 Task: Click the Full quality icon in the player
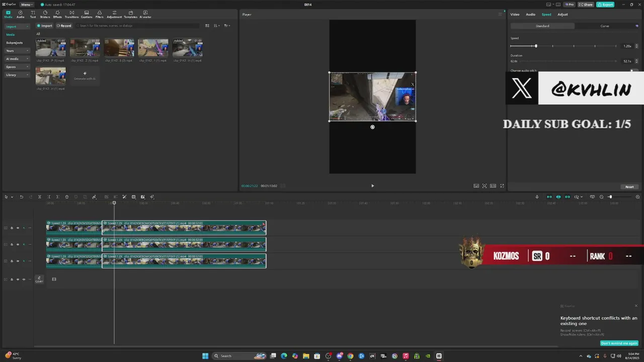[x=476, y=186]
